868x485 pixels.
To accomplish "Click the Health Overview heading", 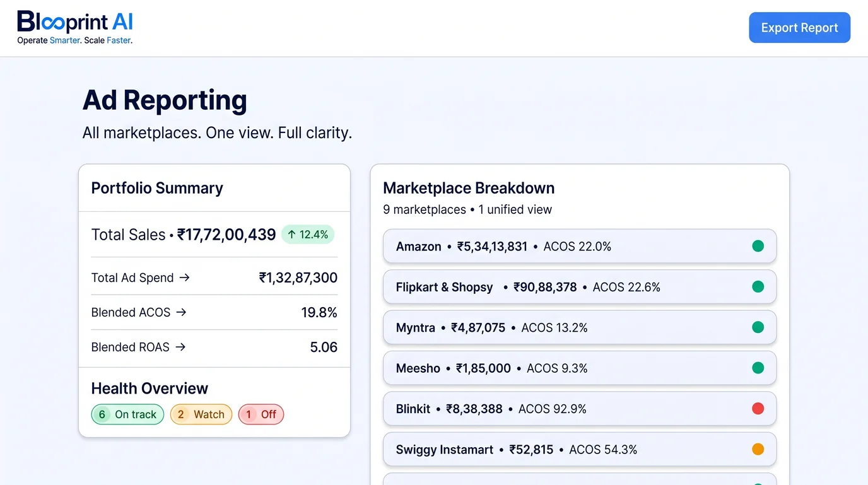I will 150,388.
